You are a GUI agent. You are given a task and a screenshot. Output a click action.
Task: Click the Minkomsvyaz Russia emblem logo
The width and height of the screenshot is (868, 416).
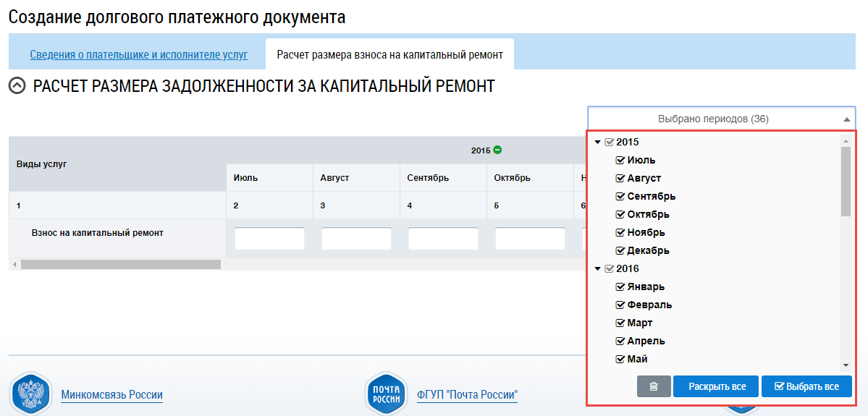[30, 394]
